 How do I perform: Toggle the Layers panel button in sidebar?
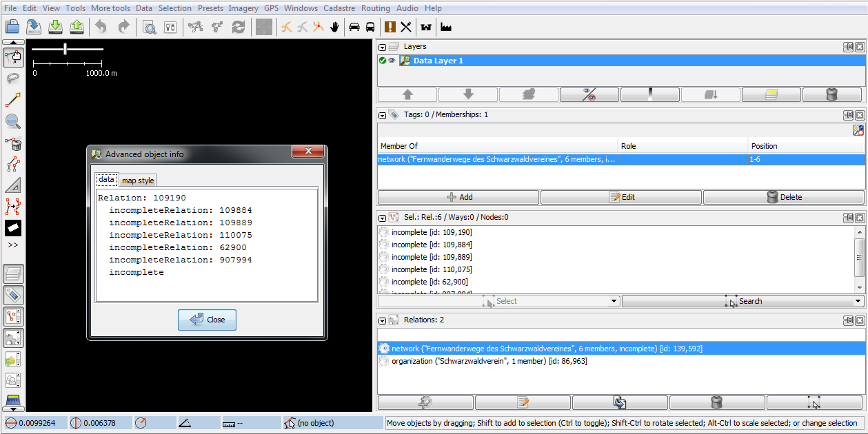[13, 274]
